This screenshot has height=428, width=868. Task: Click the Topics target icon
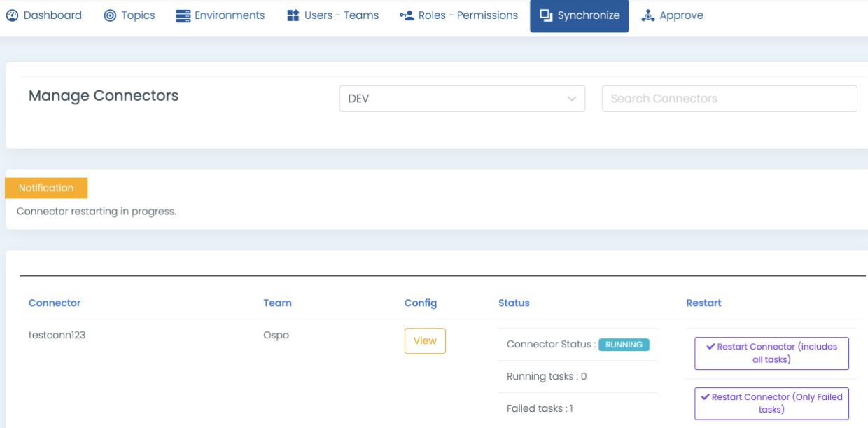click(x=110, y=15)
